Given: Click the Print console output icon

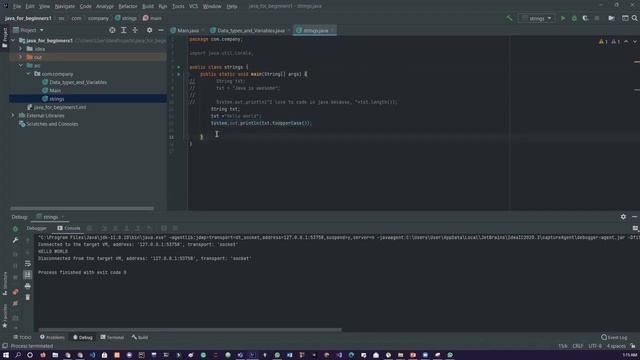Looking at the screenshot, I should [27, 286].
